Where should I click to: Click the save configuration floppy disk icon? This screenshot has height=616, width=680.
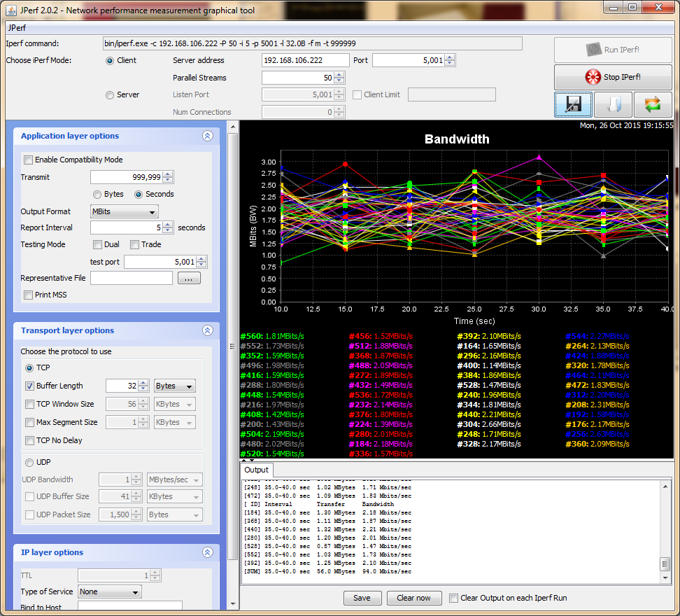point(573,105)
